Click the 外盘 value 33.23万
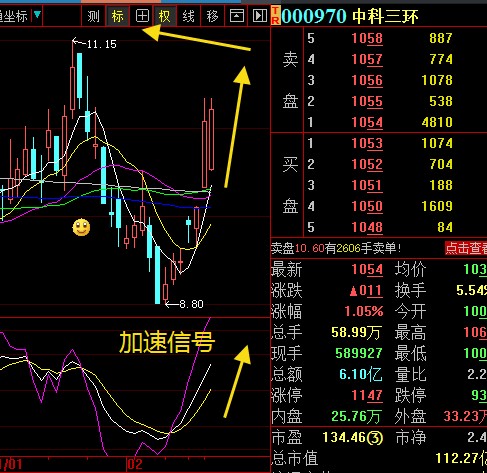The image size is (487, 473). point(465,416)
